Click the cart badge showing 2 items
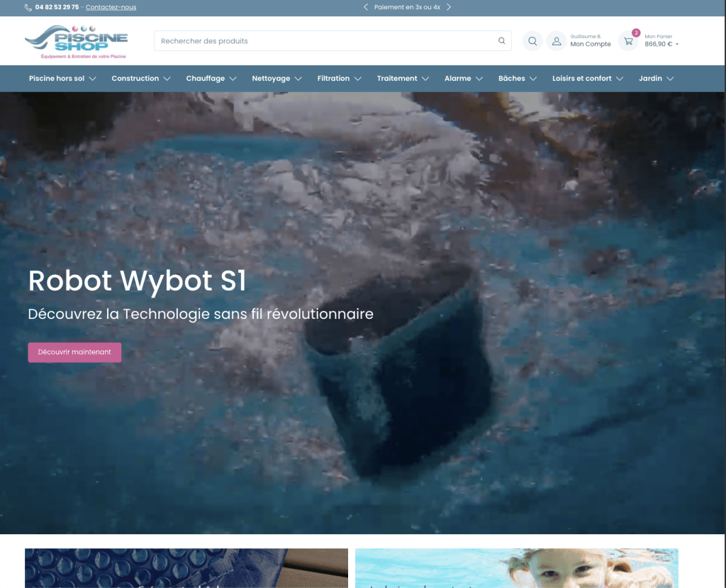 [636, 33]
